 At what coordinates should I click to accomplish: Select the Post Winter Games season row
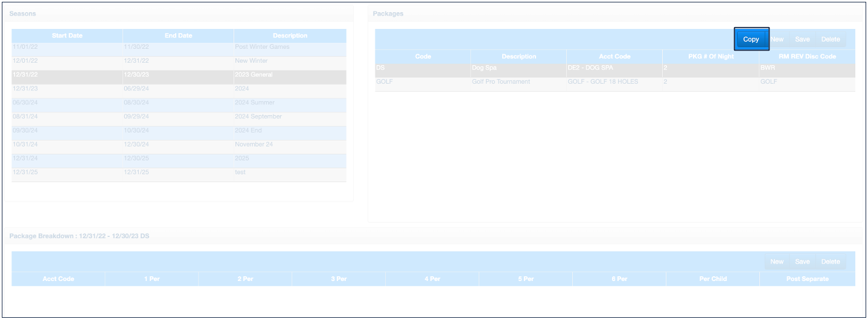[x=179, y=47]
